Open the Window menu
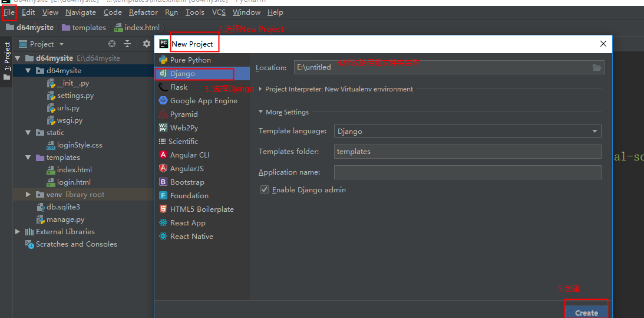 [246, 12]
